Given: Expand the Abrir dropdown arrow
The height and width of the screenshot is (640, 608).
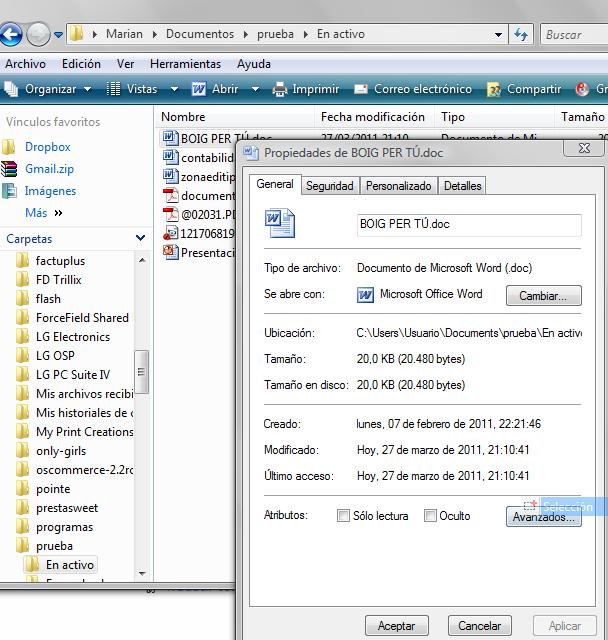Looking at the screenshot, I should point(255,89).
